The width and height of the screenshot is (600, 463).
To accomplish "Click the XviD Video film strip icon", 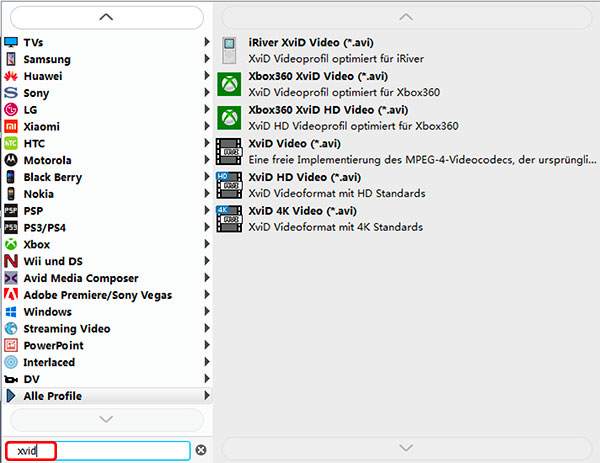I will (229, 151).
